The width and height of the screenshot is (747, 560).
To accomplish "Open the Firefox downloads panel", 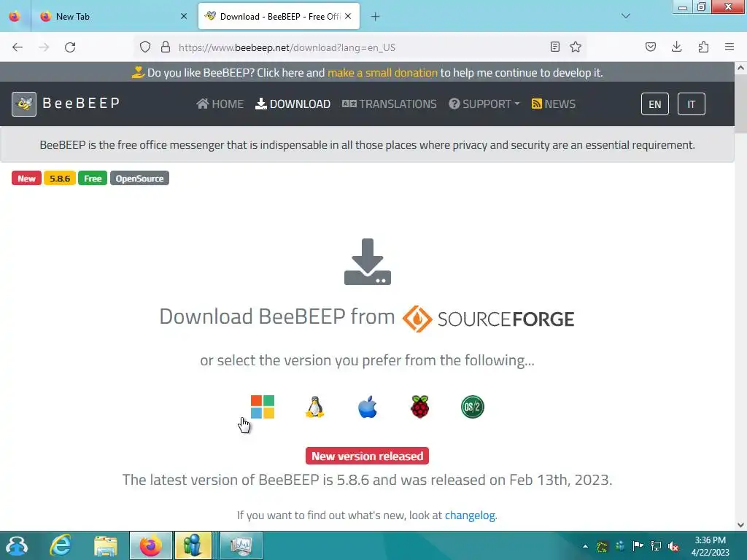I will coord(676,47).
